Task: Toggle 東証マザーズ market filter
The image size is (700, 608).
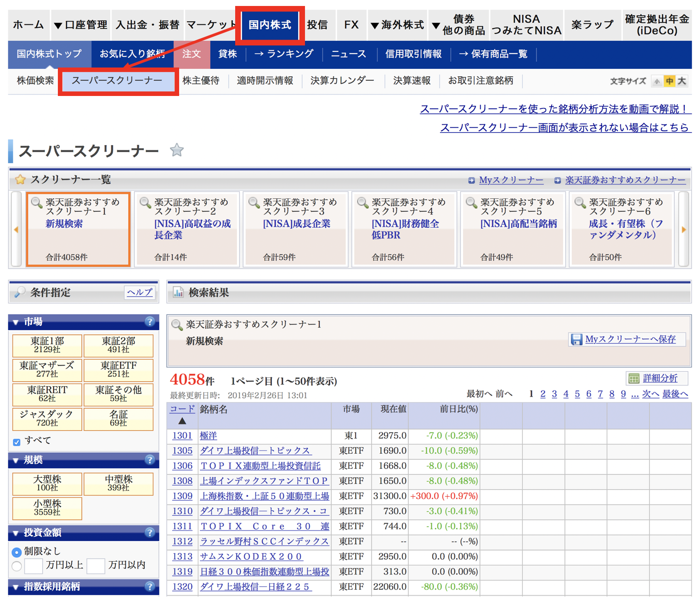Action: pos(47,370)
